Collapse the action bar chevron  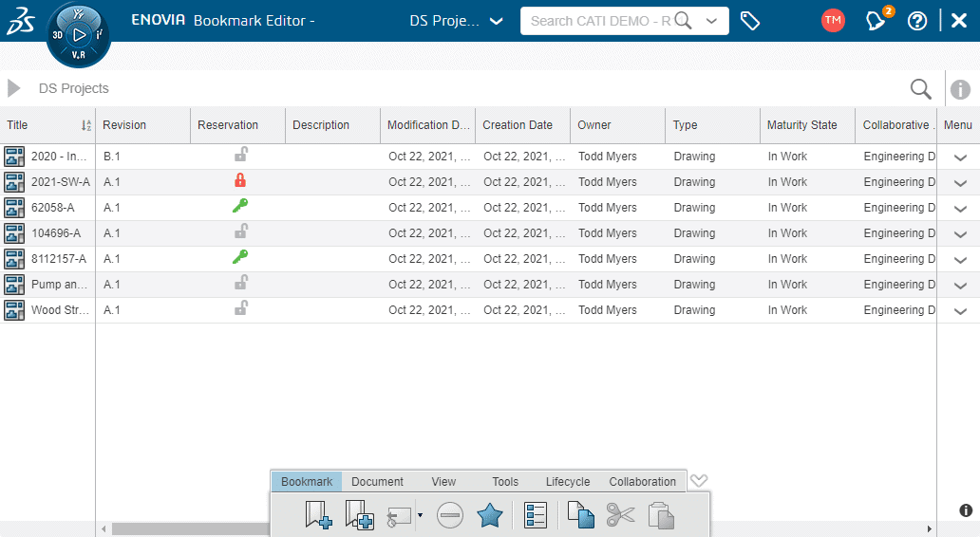[x=699, y=481]
